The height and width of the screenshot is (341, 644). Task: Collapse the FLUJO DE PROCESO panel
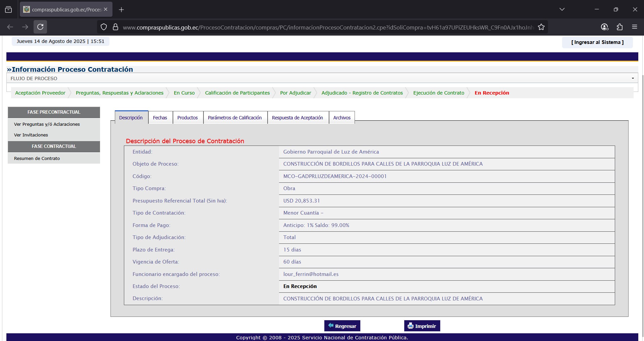(633, 78)
